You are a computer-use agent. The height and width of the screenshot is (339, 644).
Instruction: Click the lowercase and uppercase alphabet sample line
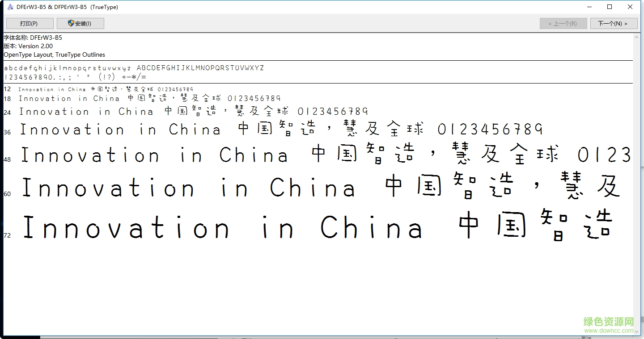[x=134, y=68]
